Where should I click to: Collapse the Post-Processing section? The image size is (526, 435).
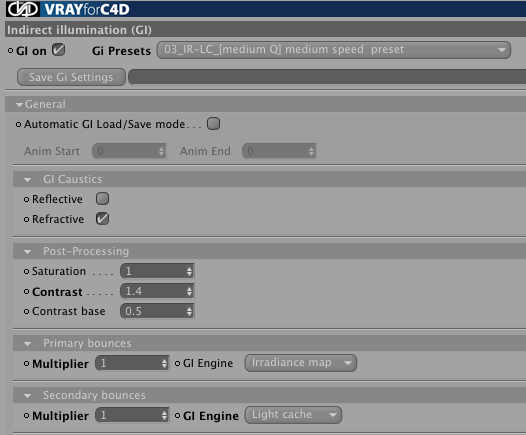click(x=28, y=252)
